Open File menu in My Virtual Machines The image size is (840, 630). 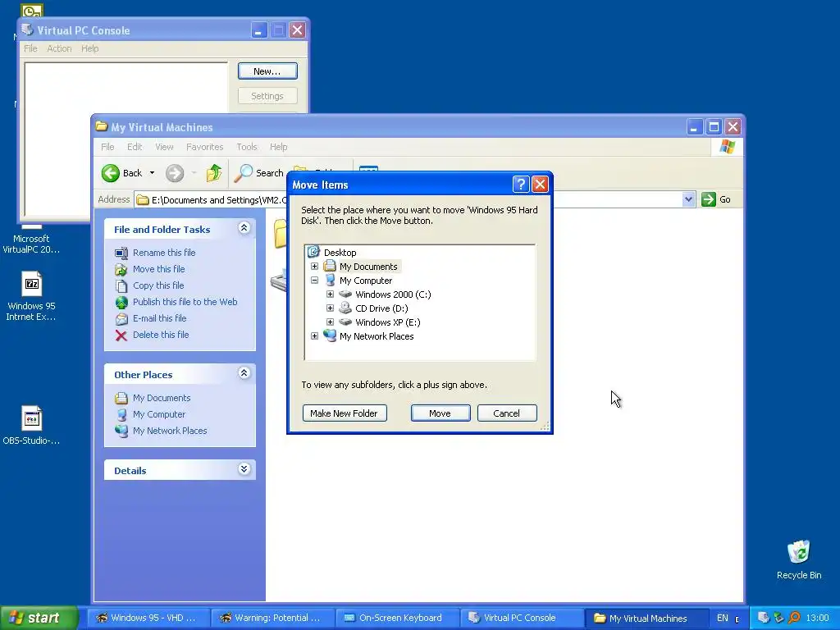point(107,147)
